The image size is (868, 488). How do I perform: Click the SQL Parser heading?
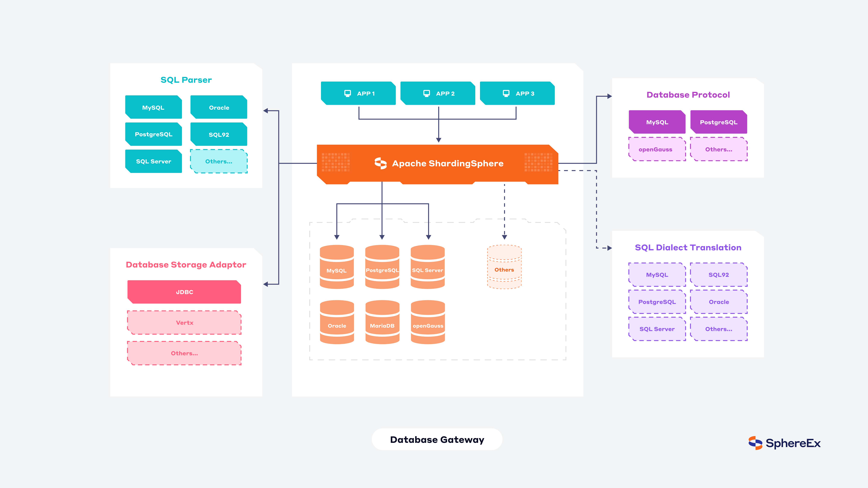click(186, 80)
